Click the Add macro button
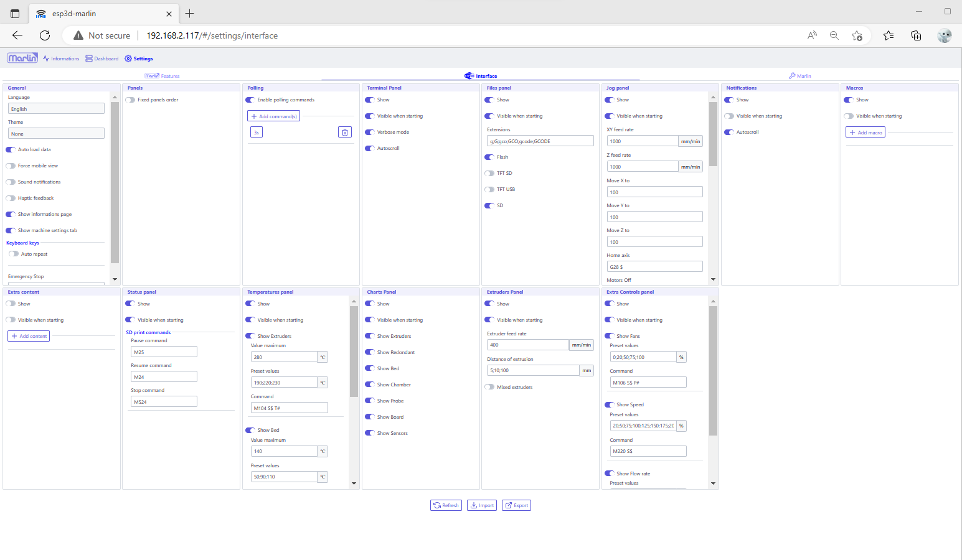 [865, 133]
